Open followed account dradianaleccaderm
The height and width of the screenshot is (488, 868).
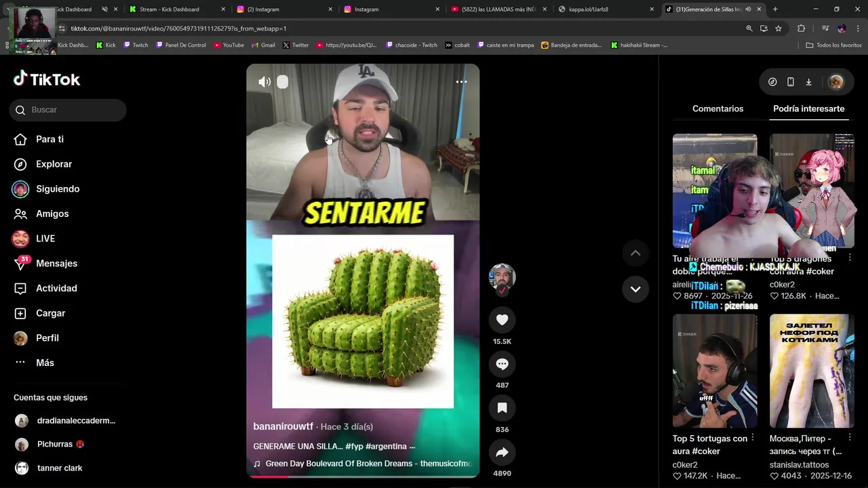click(x=66, y=420)
